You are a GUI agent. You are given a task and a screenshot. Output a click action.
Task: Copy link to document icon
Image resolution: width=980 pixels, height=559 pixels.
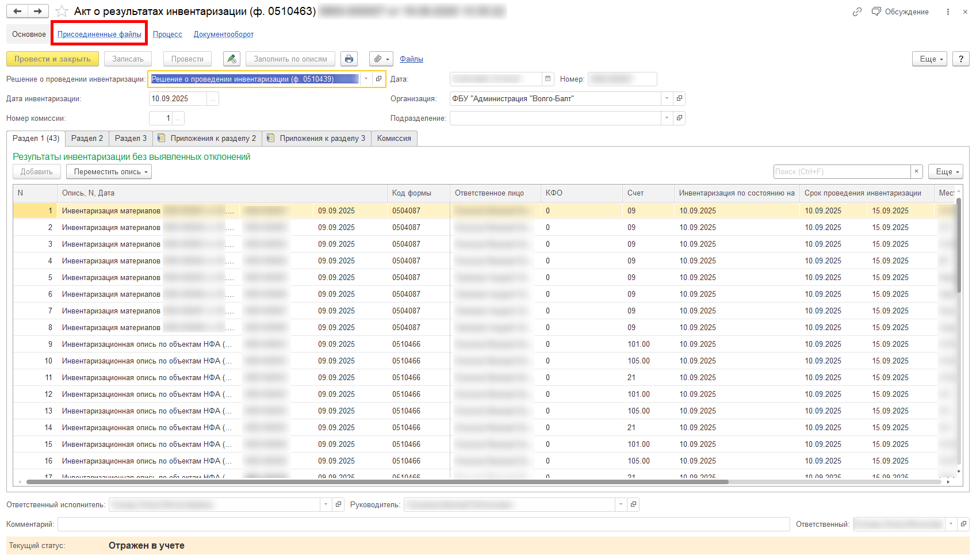coord(857,12)
